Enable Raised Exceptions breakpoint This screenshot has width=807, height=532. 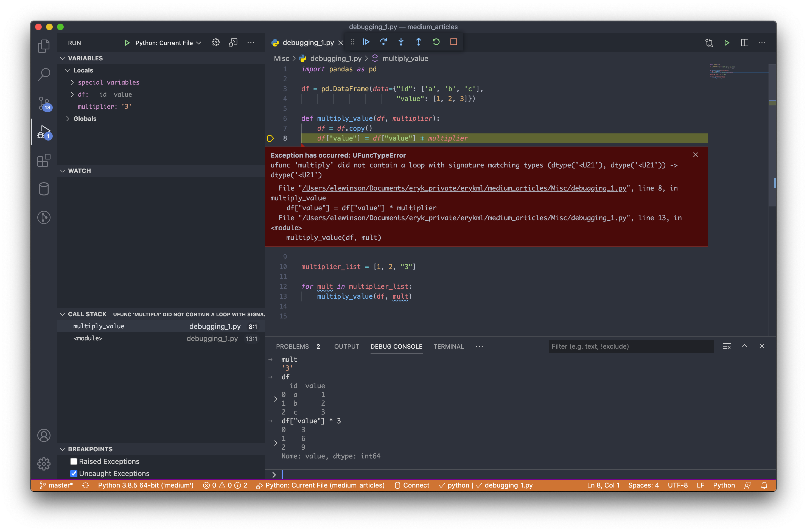click(x=74, y=461)
